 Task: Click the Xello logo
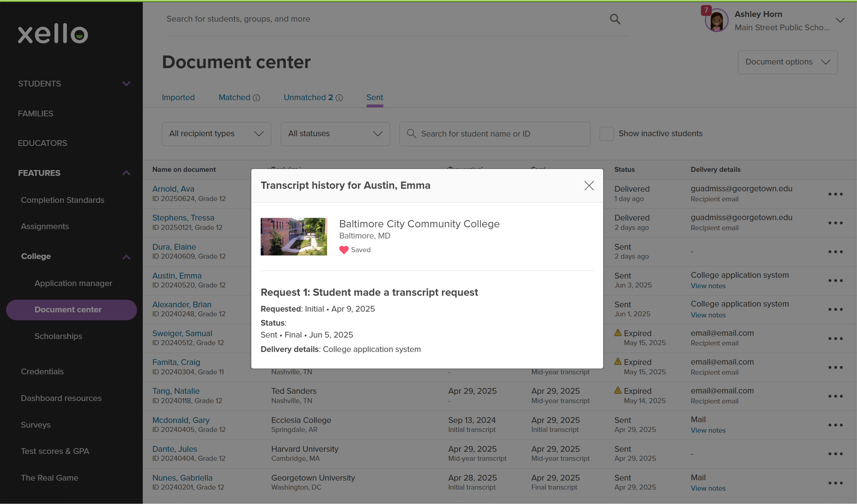tap(53, 34)
